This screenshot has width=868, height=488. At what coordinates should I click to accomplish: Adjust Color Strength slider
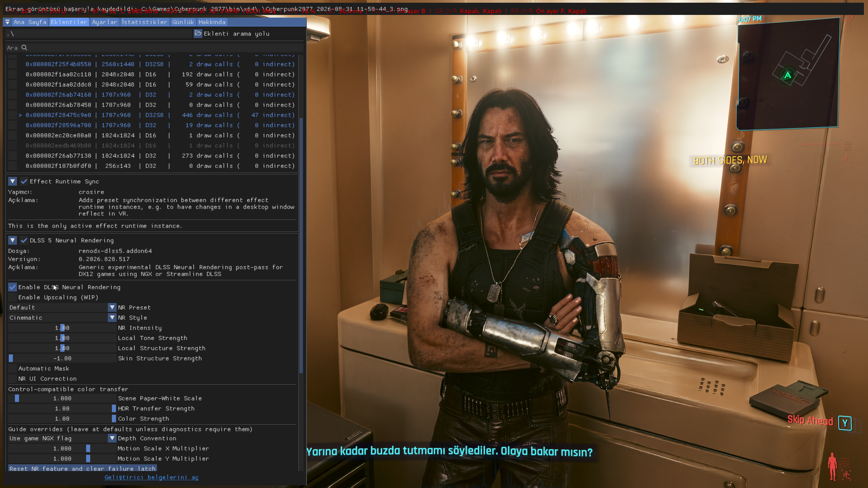[x=62, y=419]
